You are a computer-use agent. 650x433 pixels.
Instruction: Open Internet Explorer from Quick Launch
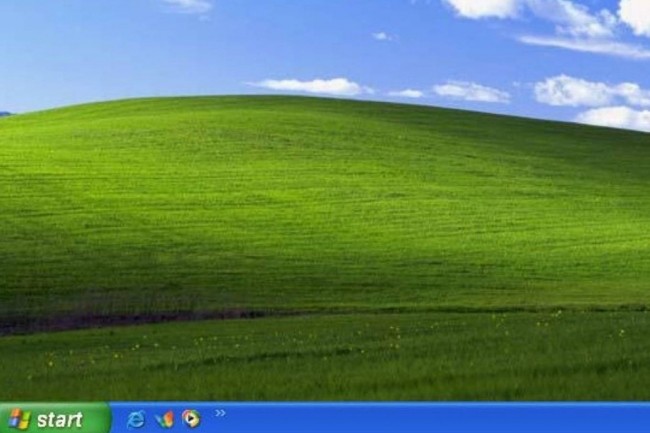(136, 419)
